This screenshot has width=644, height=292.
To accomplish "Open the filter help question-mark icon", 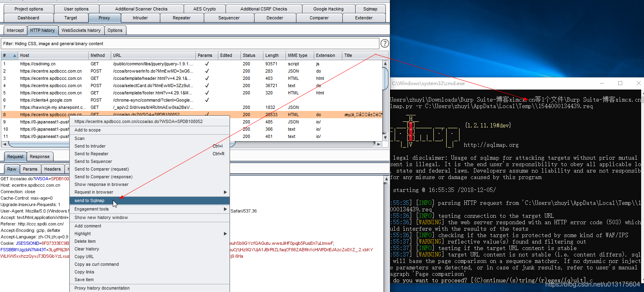I will pos(385,43).
